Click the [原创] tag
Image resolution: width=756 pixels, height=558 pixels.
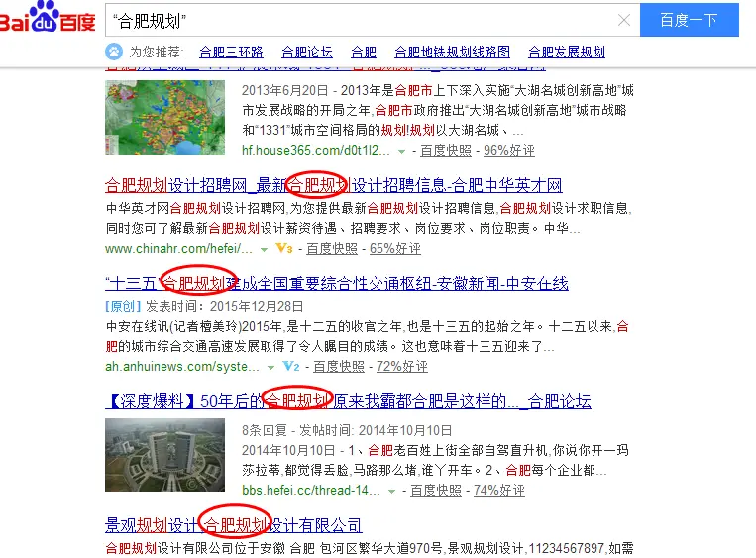(123, 306)
